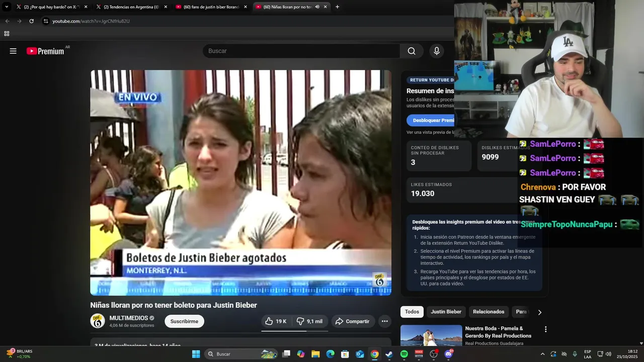
Task: Switch to Google Chrome on the taskbar
Action: pos(375,354)
